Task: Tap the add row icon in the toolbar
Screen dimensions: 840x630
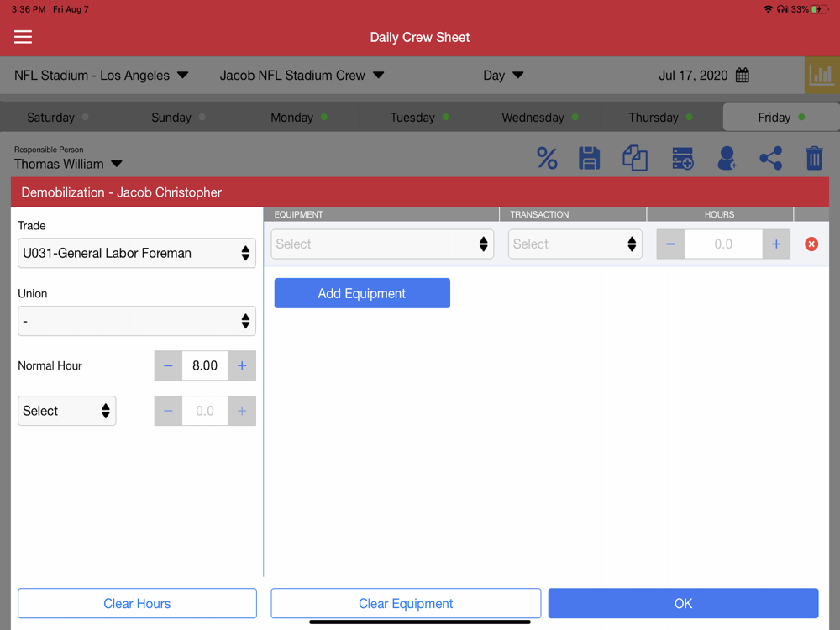Action: tap(683, 159)
